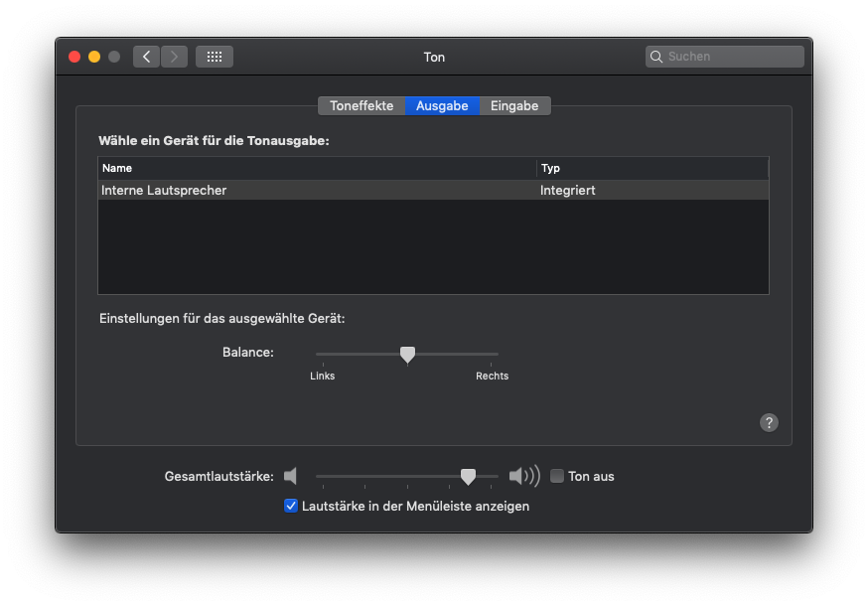Viewport: 868px width, 606px height.
Task: Close the Ton window
Action: click(x=74, y=57)
